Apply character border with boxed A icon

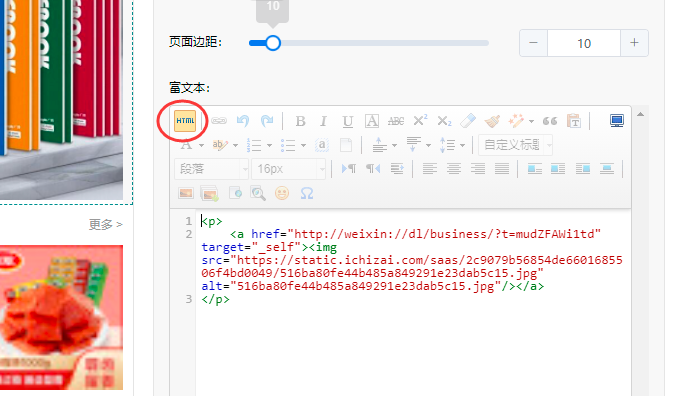click(372, 121)
